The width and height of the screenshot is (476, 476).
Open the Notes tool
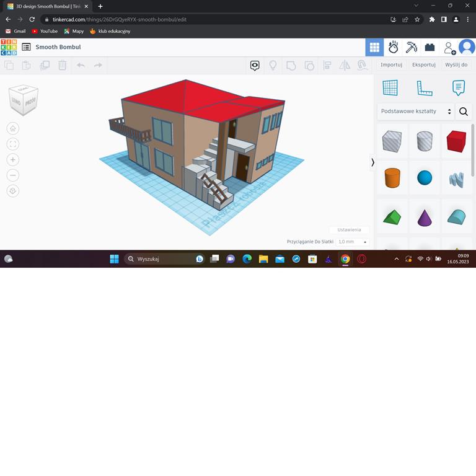(458, 88)
